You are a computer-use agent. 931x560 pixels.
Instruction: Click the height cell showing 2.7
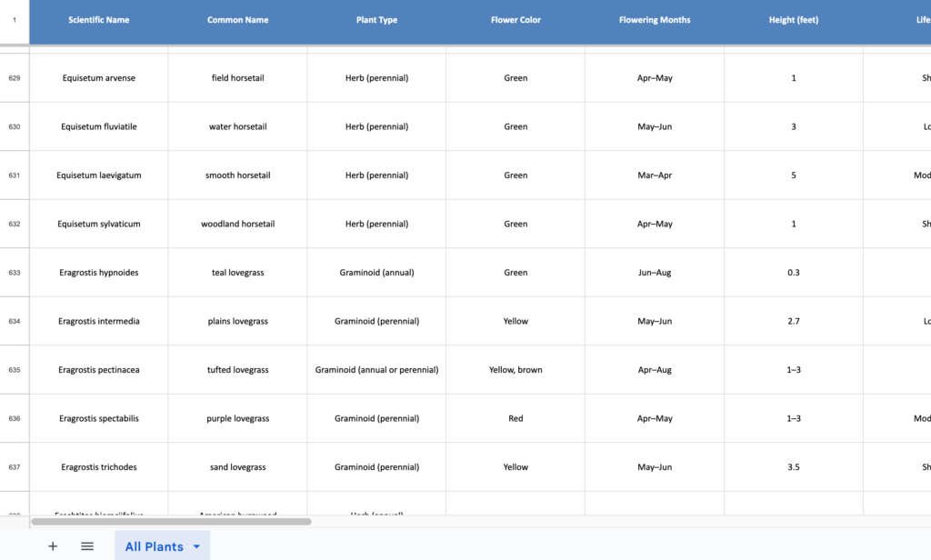coord(793,321)
